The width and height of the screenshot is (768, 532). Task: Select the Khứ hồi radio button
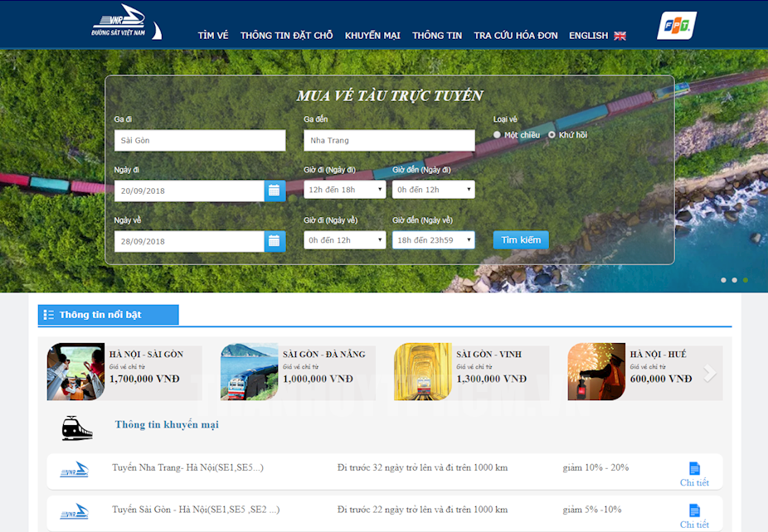[x=552, y=134]
